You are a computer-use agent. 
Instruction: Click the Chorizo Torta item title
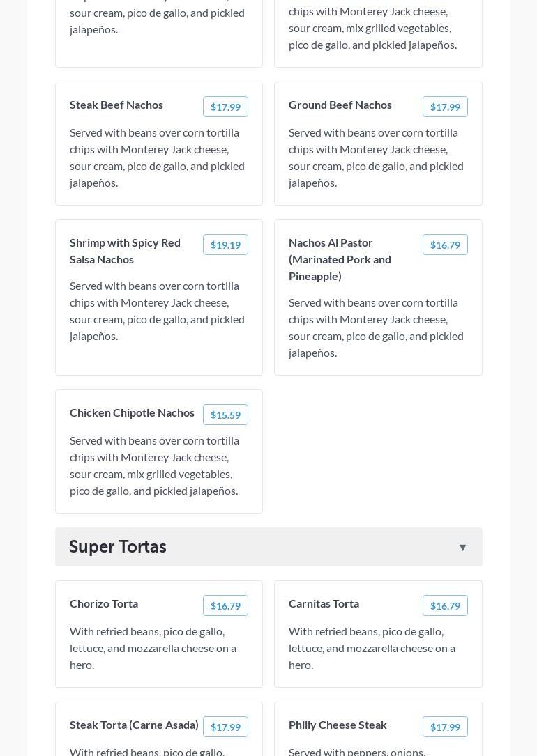[x=104, y=603]
